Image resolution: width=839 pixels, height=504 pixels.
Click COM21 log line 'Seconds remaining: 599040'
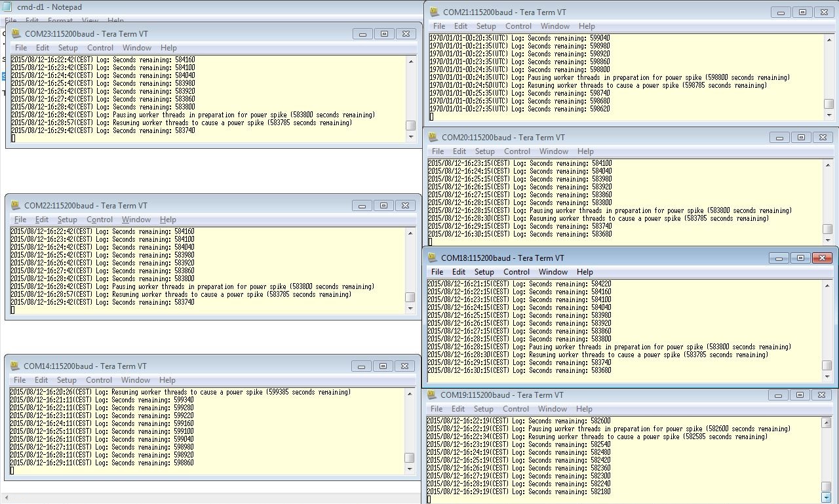[x=520, y=38]
